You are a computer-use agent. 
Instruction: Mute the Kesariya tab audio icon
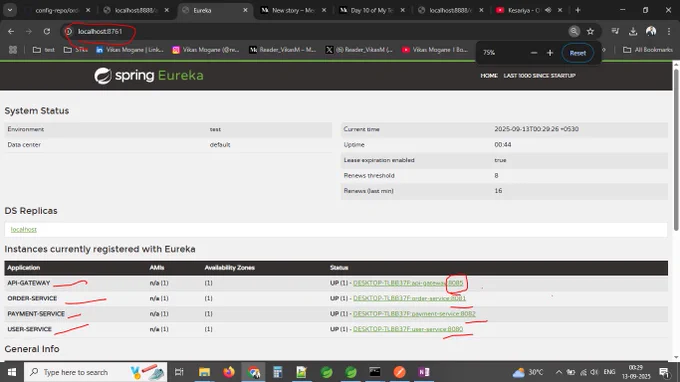548,10
